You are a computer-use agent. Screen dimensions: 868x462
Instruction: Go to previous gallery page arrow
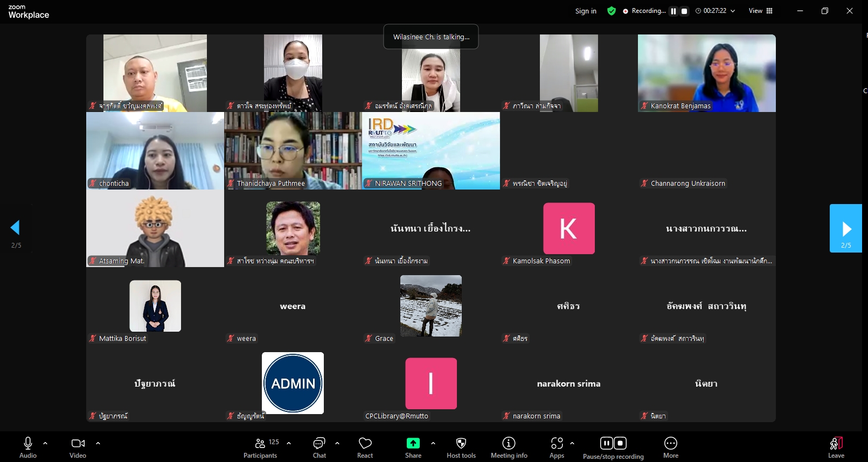click(16, 228)
